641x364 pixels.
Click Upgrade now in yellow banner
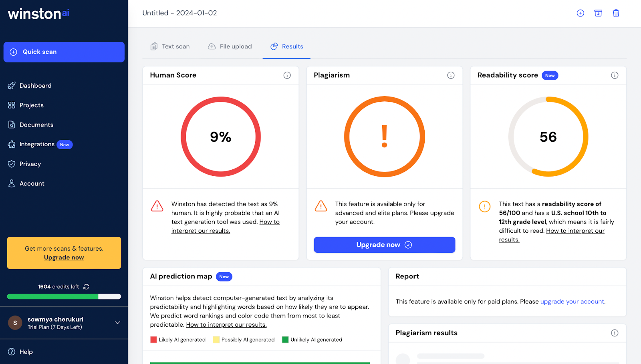[64, 257]
